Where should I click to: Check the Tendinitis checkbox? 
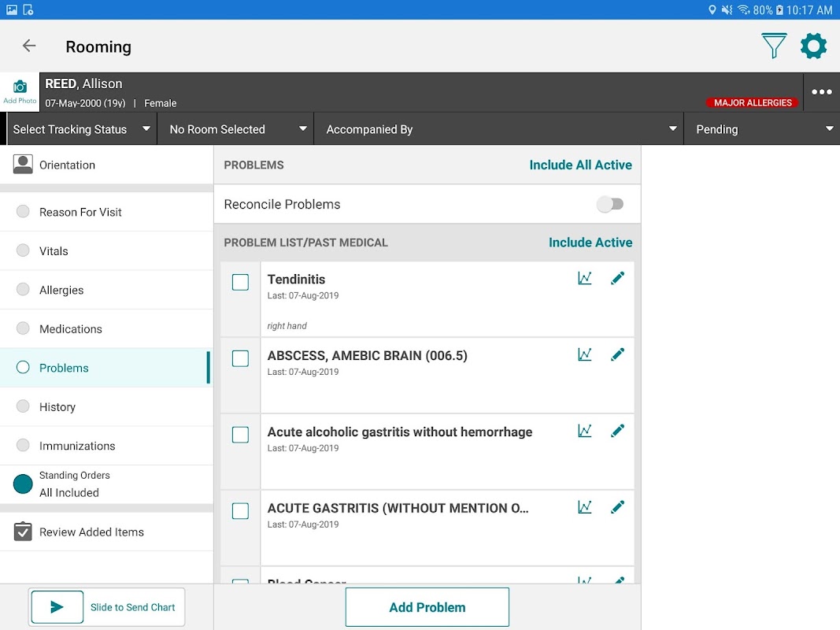[240, 282]
